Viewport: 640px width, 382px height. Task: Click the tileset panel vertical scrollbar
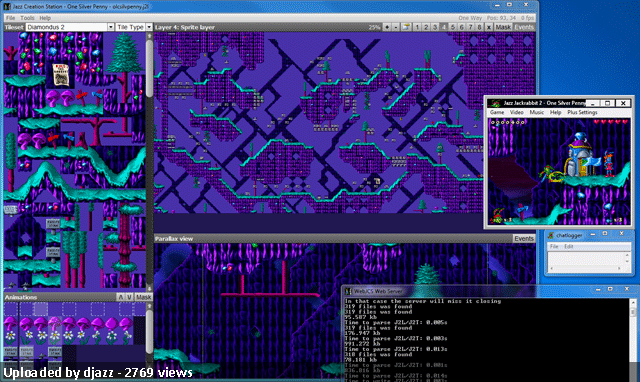tap(149, 161)
